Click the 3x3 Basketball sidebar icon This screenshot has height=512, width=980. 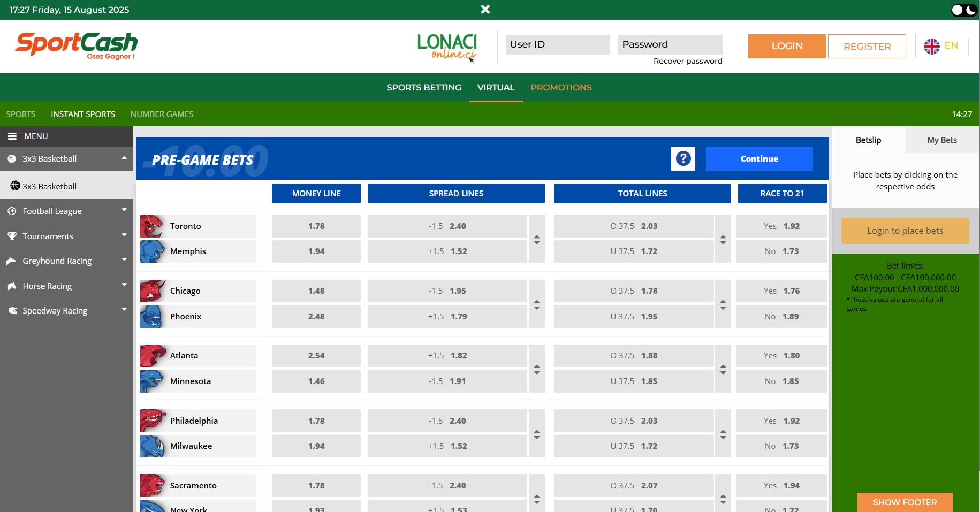(x=12, y=158)
